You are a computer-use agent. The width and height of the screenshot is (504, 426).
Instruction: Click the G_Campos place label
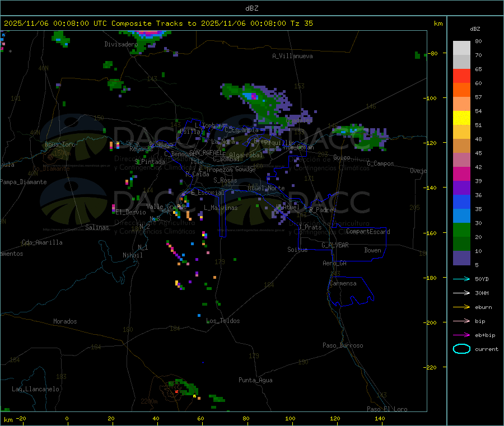[380, 163]
